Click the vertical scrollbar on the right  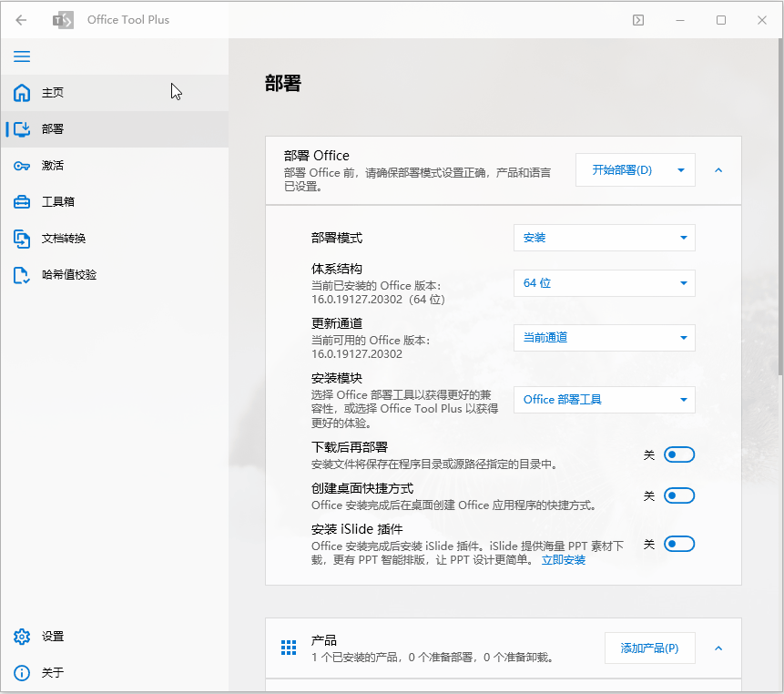click(x=780, y=208)
